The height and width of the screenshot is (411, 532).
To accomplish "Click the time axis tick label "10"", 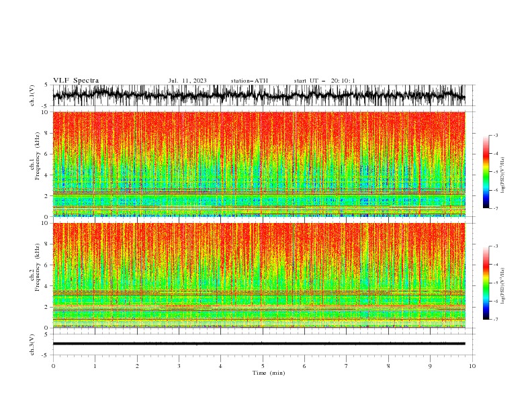I will tap(472, 366).
